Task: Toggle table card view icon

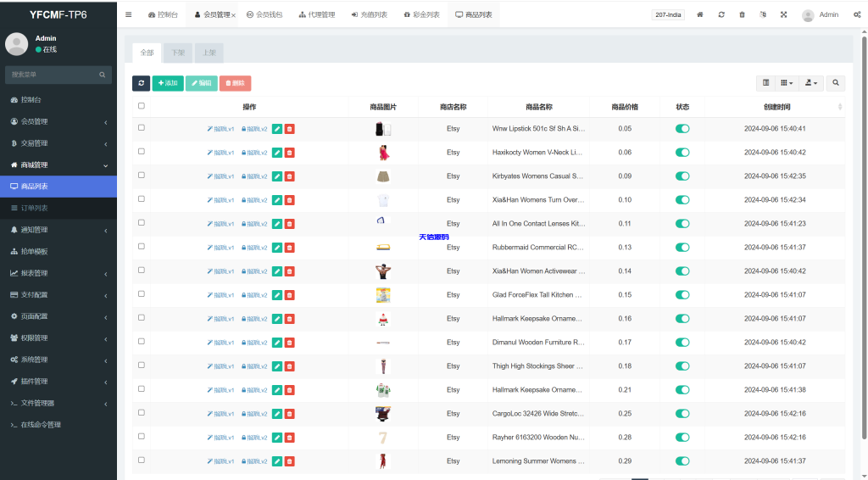Action: (765, 83)
